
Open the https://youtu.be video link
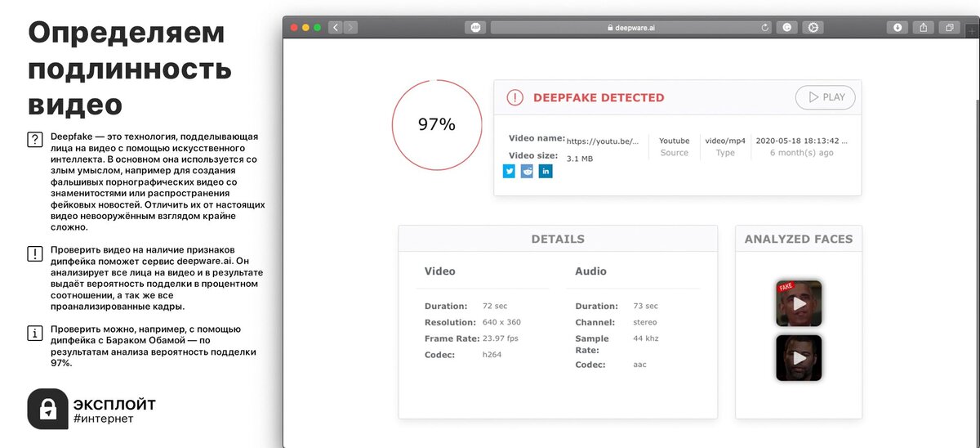tap(603, 141)
